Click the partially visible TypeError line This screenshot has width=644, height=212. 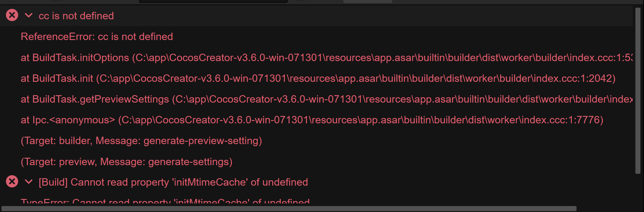tap(165, 202)
